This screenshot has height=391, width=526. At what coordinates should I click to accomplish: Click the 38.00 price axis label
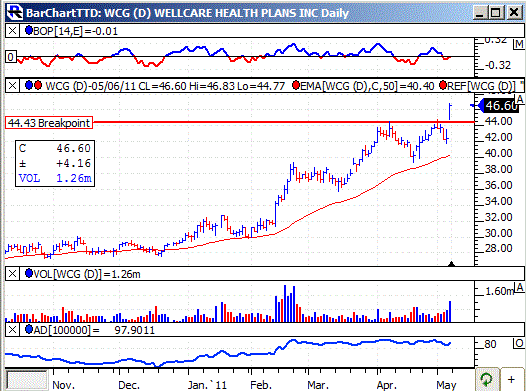[x=499, y=169]
